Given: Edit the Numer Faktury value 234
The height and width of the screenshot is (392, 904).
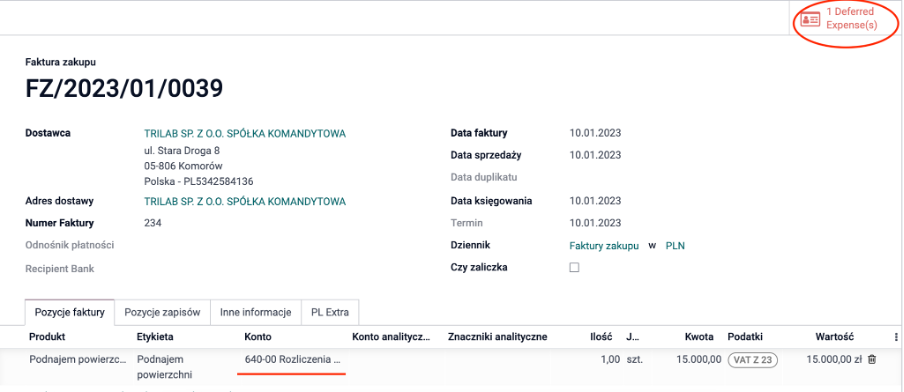Looking at the screenshot, I should 153,223.
